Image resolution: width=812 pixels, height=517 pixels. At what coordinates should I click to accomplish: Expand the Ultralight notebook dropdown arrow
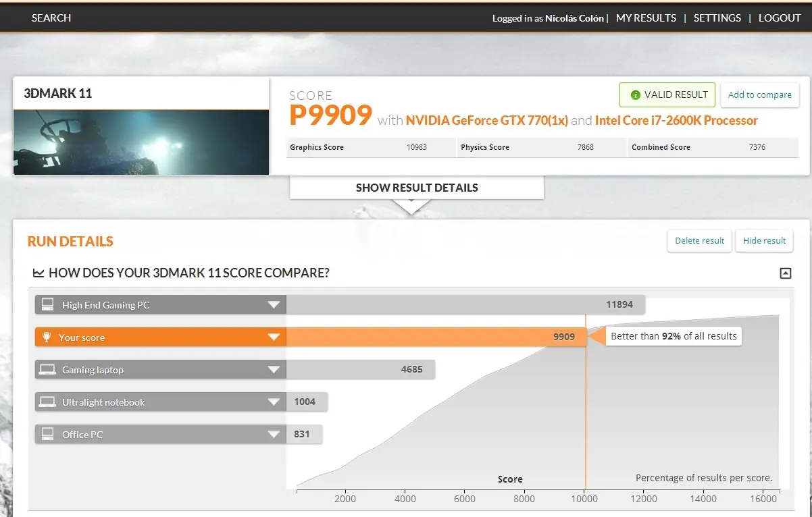(x=274, y=402)
